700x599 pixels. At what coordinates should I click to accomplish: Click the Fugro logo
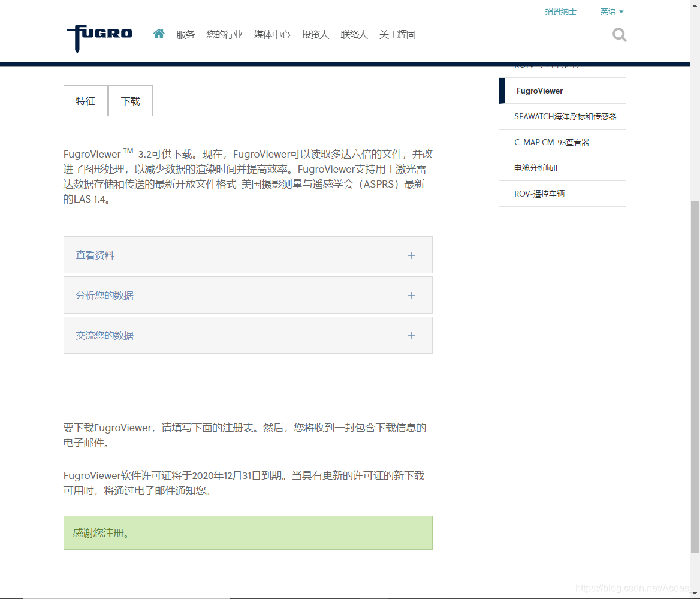tap(99, 38)
